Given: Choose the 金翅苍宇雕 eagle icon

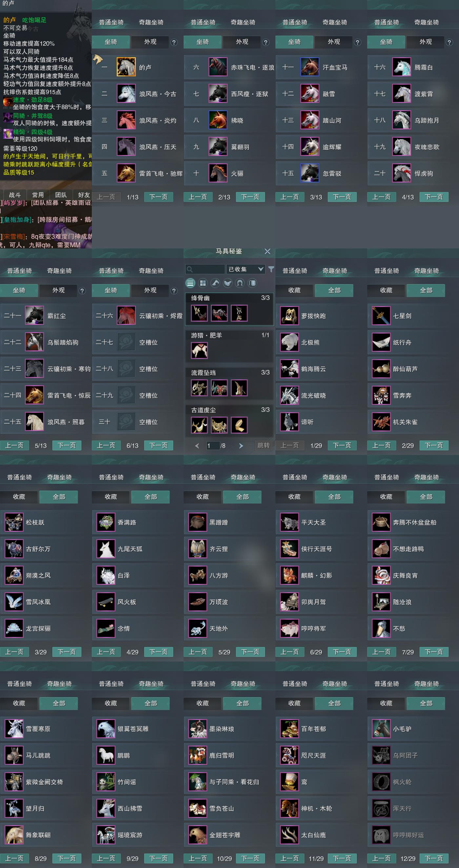Looking at the screenshot, I should (198, 835).
